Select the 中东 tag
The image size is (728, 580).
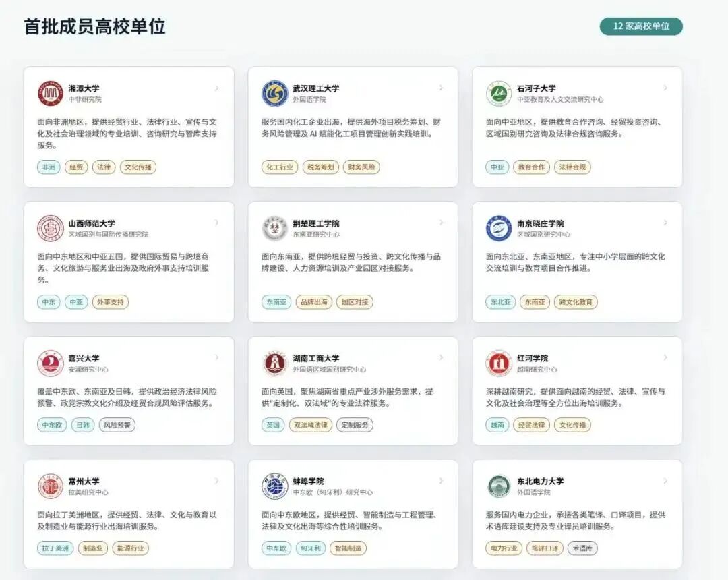[x=49, y=302]
